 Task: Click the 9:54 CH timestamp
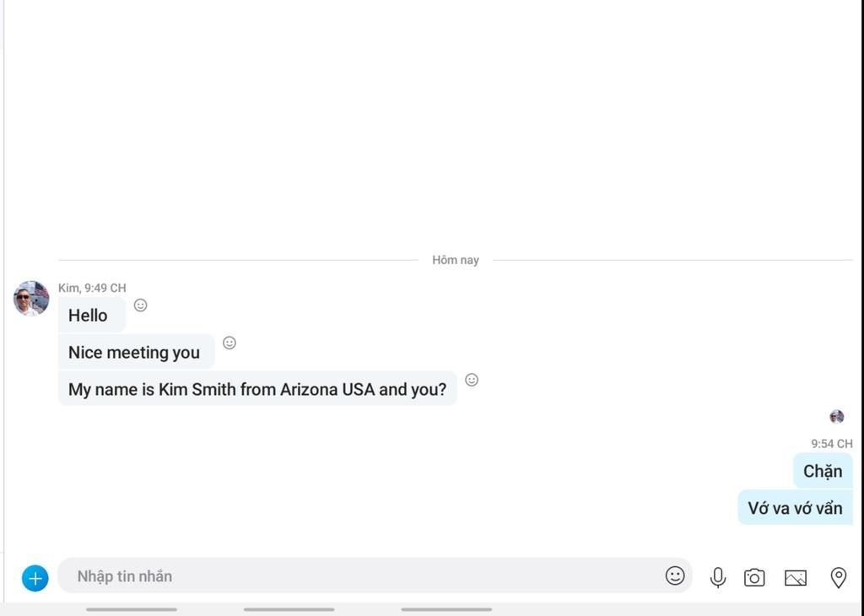(x=831, y=444)
